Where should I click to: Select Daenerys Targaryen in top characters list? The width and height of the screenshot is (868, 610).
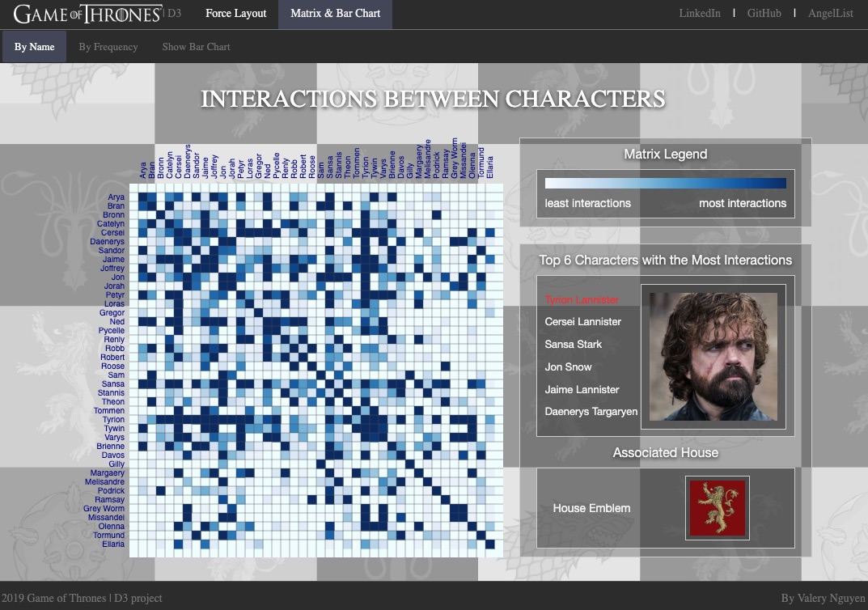591,412
